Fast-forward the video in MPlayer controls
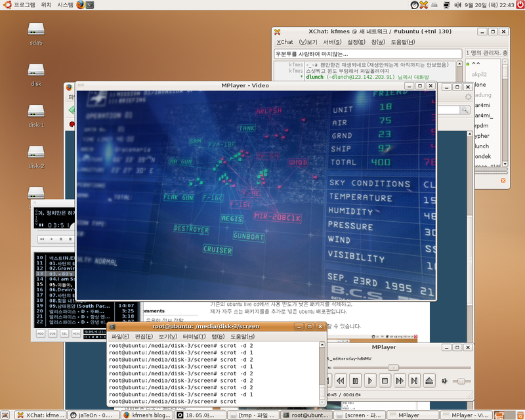 pyautogui.click(x=400, y=381)
